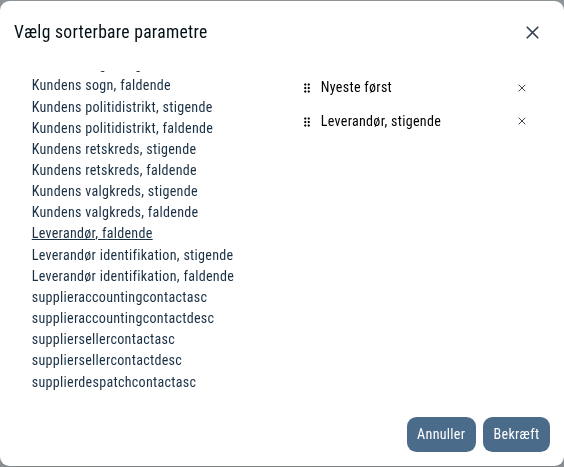The image size is (564, 467).
Task: Select supplieraccountingcontactasc option
Action: click(x=119, y=297)
